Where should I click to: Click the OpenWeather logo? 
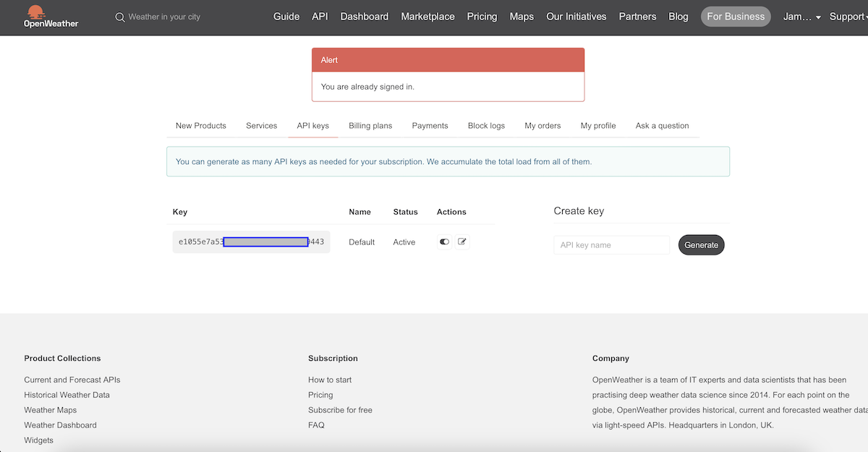51,16
